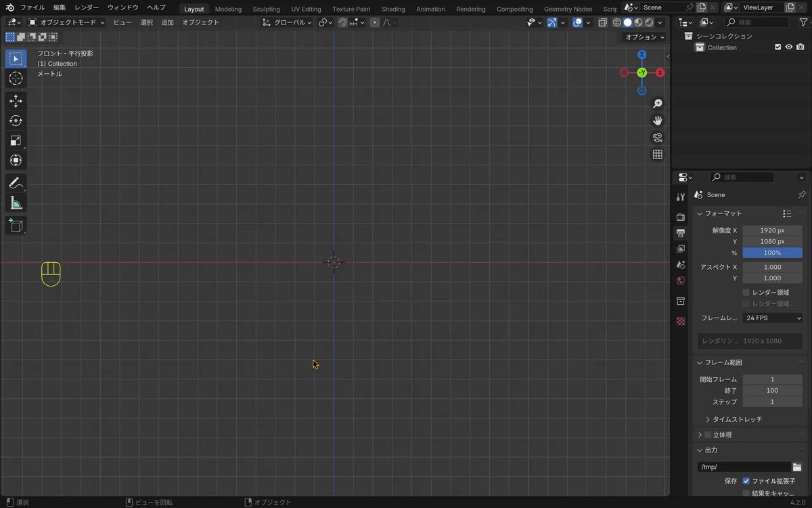Screen dimensions: 812x508
Task: Activate the 3D Cursor tool
Action: (16, 78)
